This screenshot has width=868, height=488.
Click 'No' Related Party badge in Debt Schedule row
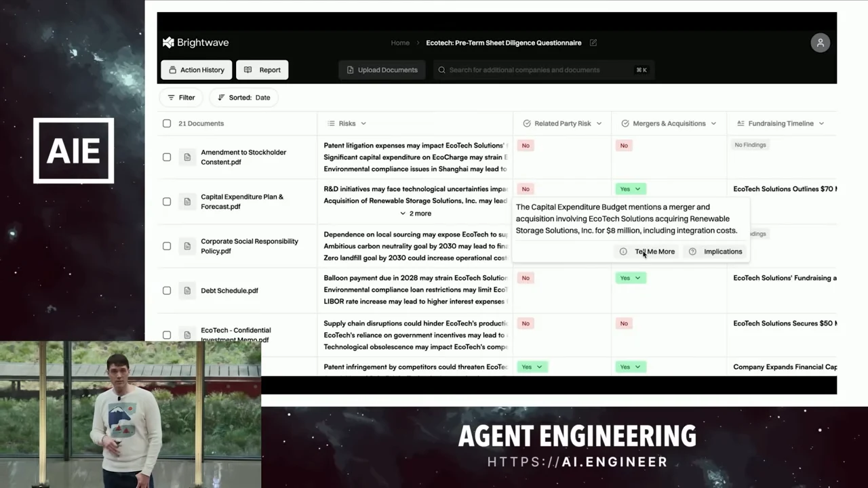pyautogui.click(x=526, y=278)
